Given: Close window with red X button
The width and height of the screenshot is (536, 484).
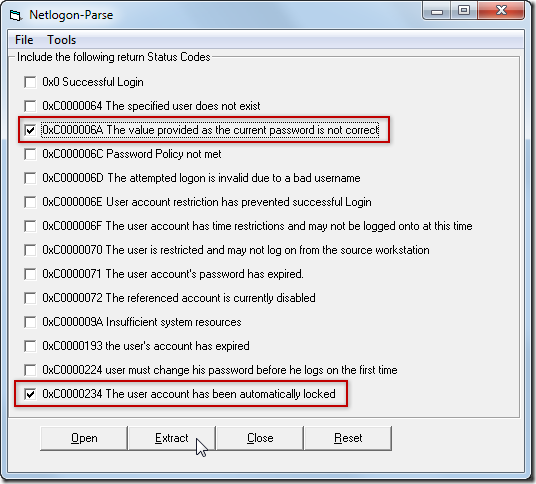Looking at the screenshot, I should click(x=501, y=11).
